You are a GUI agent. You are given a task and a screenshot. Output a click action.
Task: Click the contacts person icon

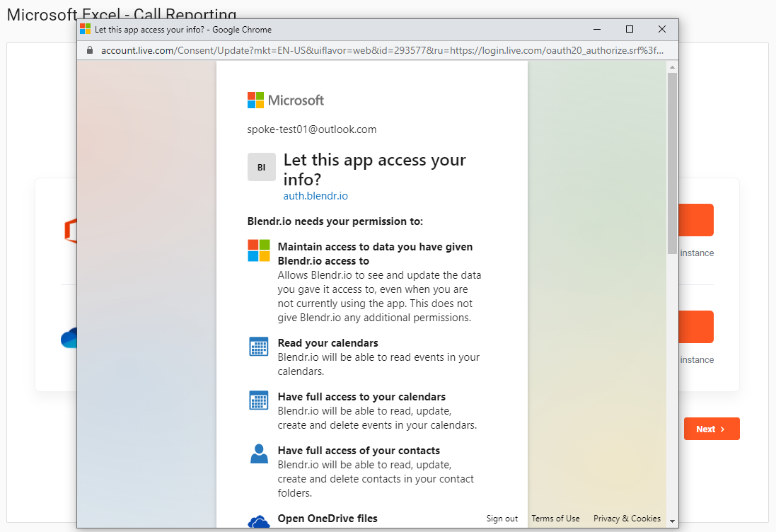[x=258, y=453]
